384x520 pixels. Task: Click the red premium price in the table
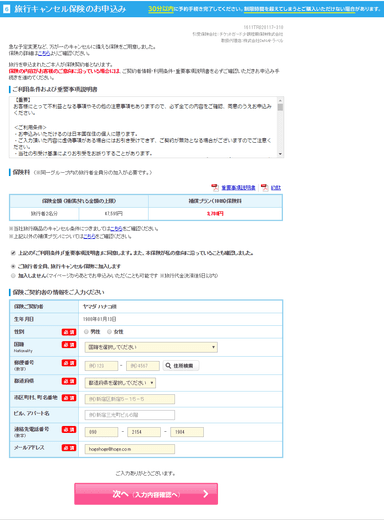[x=215, y=214]
